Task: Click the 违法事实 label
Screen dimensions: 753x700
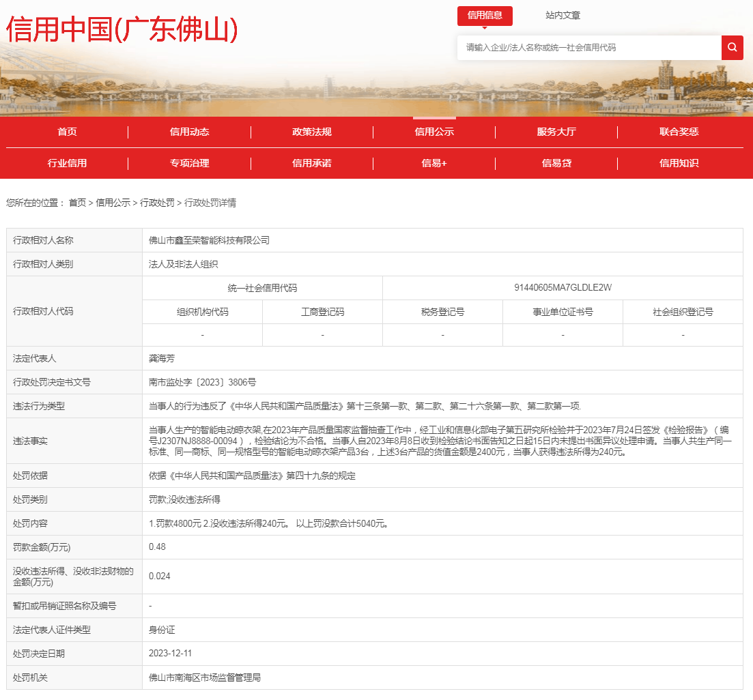Action: click(x=30, y=441)
